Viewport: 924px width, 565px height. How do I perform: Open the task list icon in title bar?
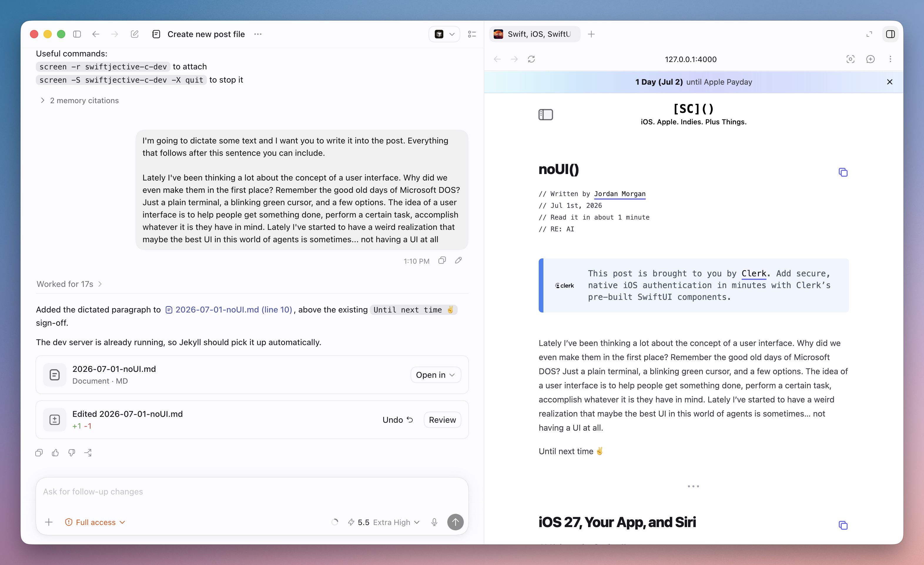(472, 34)
